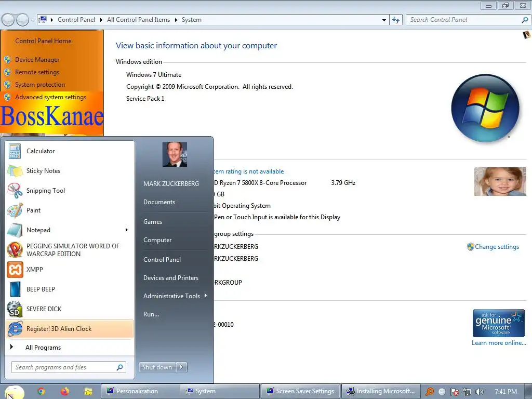Click the Forward navigation button

click(22, 20)
